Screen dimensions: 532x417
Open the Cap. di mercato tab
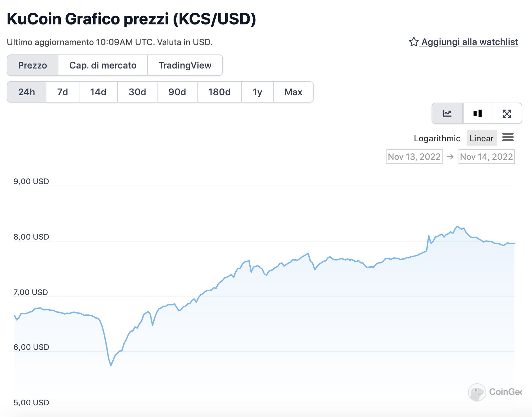(103, 65)
